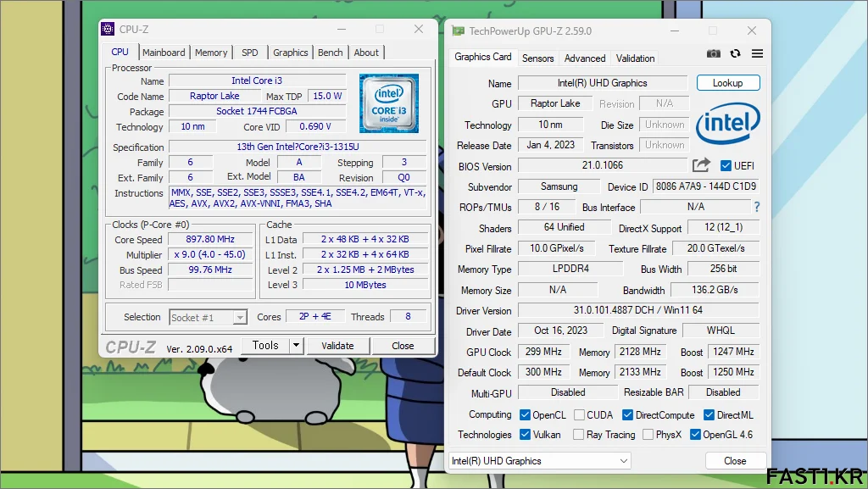868x489 pixels.
Task: Click the BIOS Version field 21.0.1066
Action: (603, 165)
